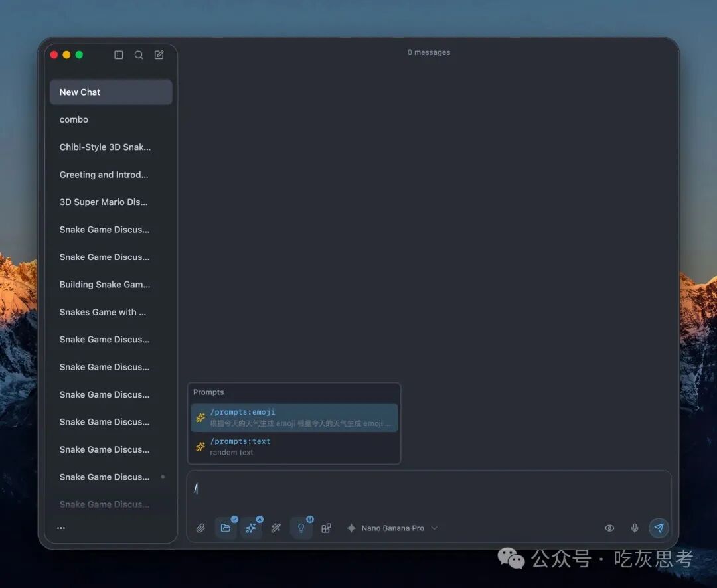This screenshot has width=717, height=588.
Task: Toggle the eye visibility icon
Action: coord(609,528)
